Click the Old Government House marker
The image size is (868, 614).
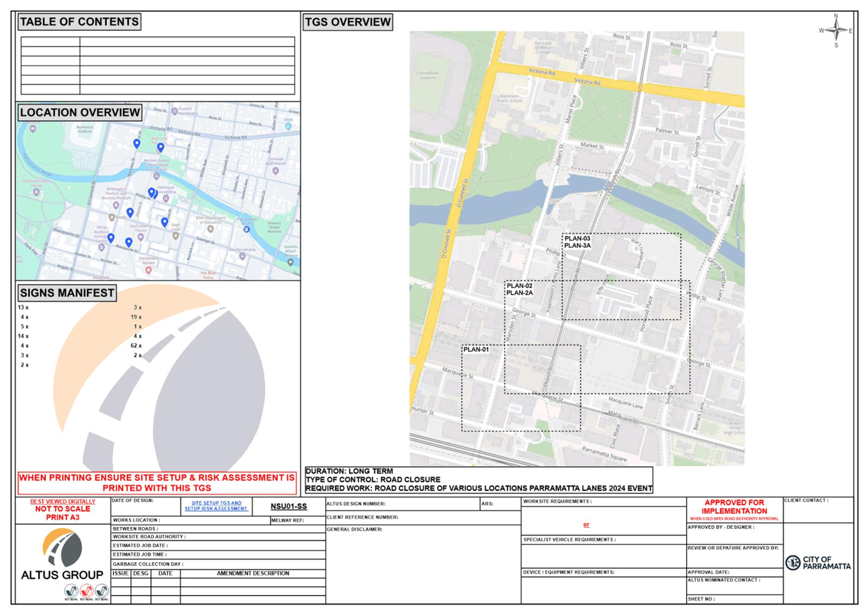36,192
